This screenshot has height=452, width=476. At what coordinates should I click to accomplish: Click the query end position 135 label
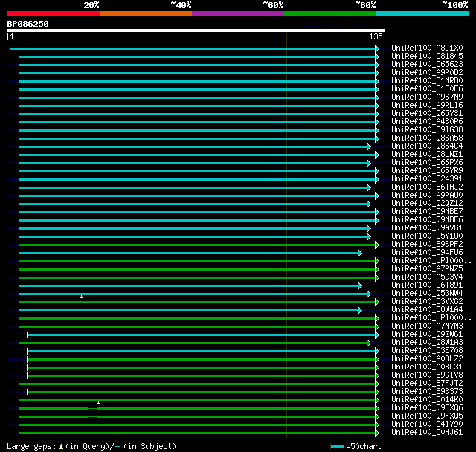tap(376, 36)
